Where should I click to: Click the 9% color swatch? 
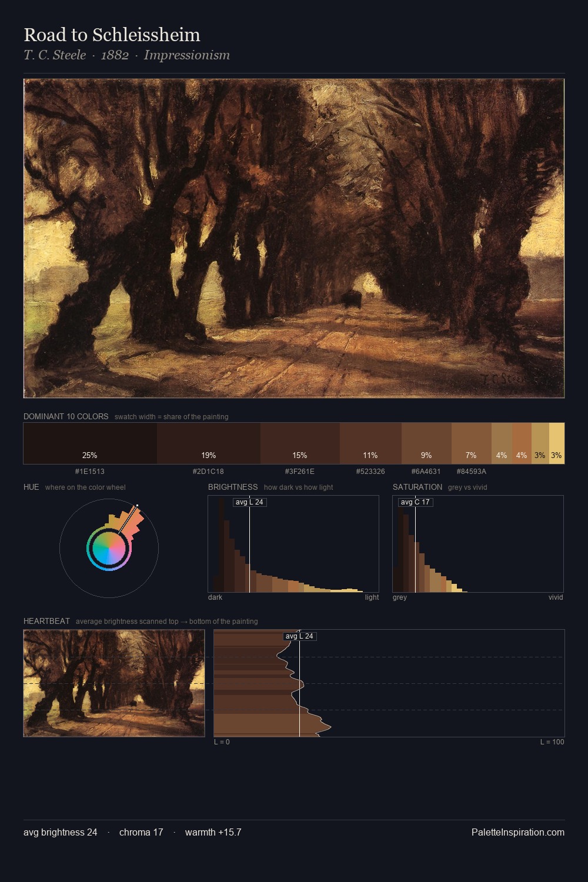click(426, 443)
